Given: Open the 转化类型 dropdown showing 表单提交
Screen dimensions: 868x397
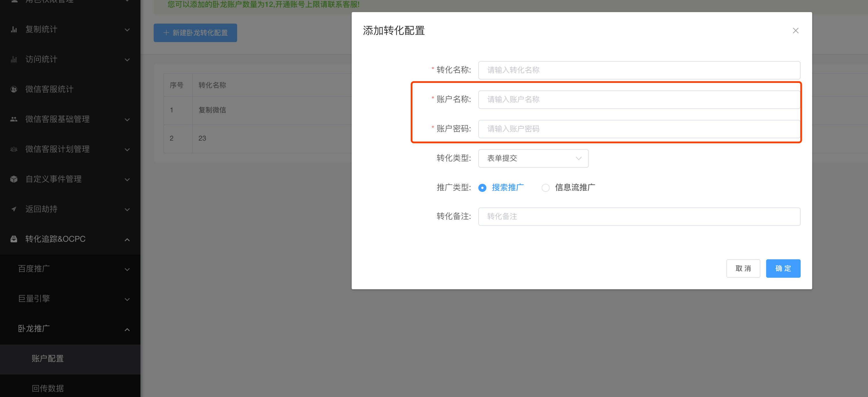Looking at the screenshot, I should [x=533, y=158].
